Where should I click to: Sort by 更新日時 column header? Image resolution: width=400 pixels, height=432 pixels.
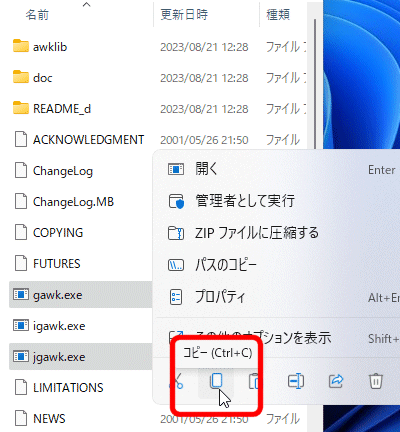tap(184, 14)
